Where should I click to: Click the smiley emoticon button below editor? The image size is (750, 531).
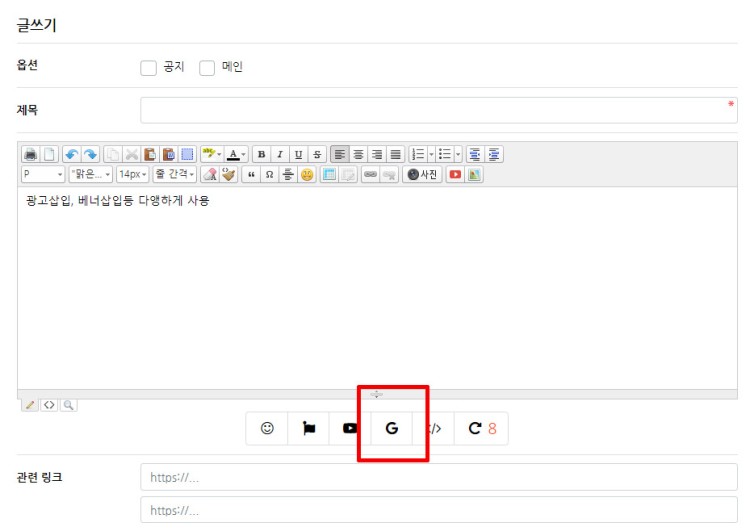[267, 428]
